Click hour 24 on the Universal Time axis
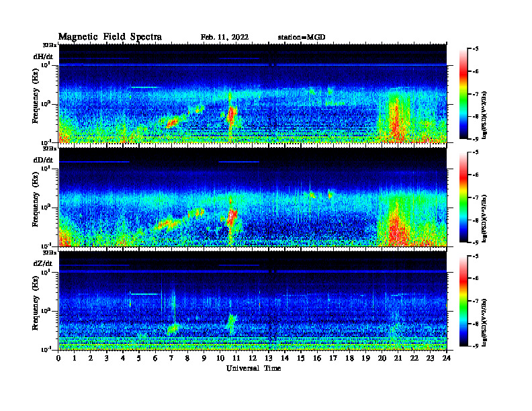Viewport: 532px width, 411px height. click(447, 358)
